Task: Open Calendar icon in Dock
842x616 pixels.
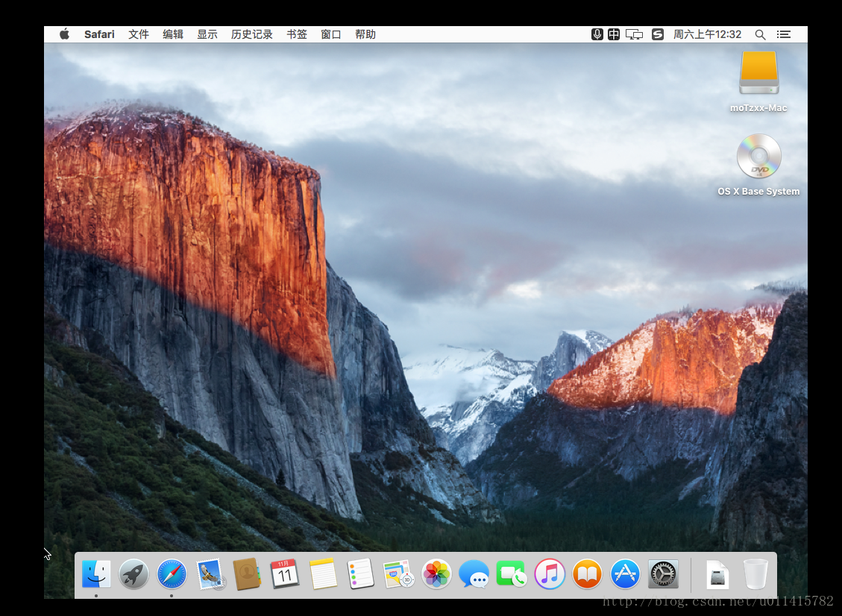Action: coord(285,574)
